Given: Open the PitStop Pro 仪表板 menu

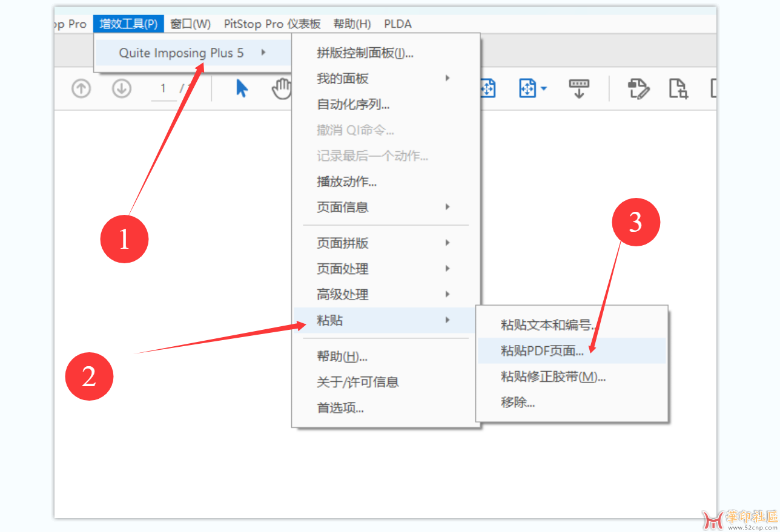Looking at the screenshot, I should [x=272, y=24].
